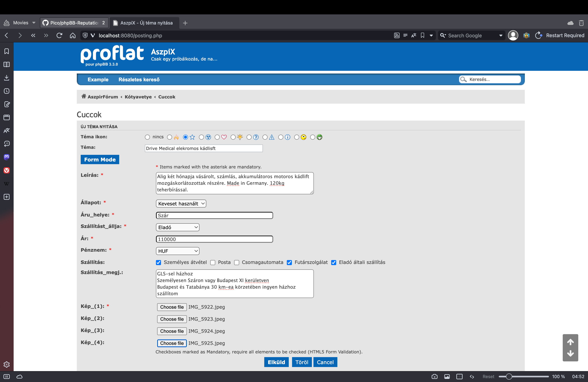Open the Szállítást_állja dropdown showing Eladó
The image size is (588, 382).
[177, 227]
